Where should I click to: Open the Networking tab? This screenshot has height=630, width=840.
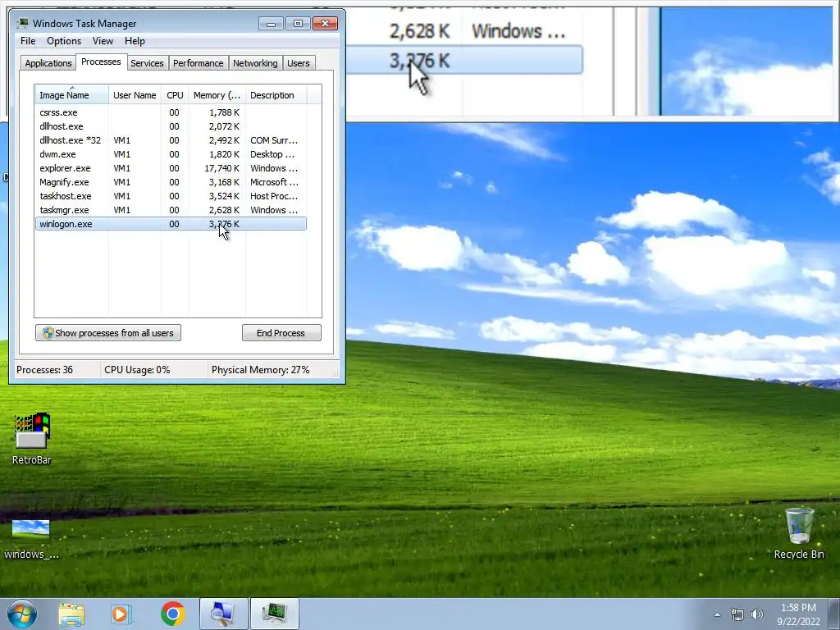[255, 63]
